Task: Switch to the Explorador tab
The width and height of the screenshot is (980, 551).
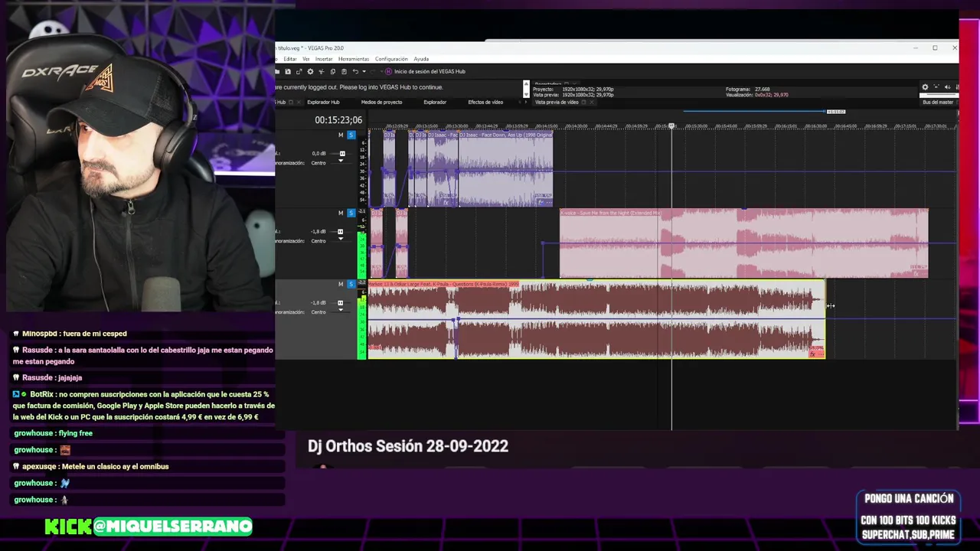Action: (435, 102)
